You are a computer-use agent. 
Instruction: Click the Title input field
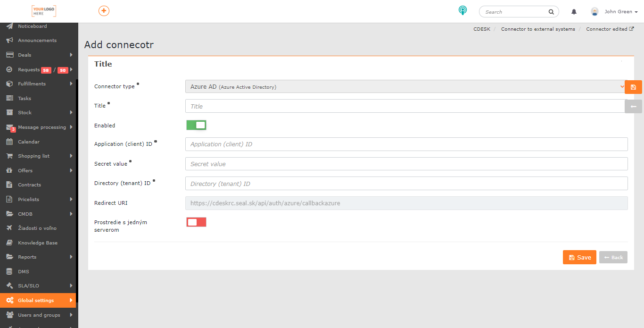(x=406, y=106)
